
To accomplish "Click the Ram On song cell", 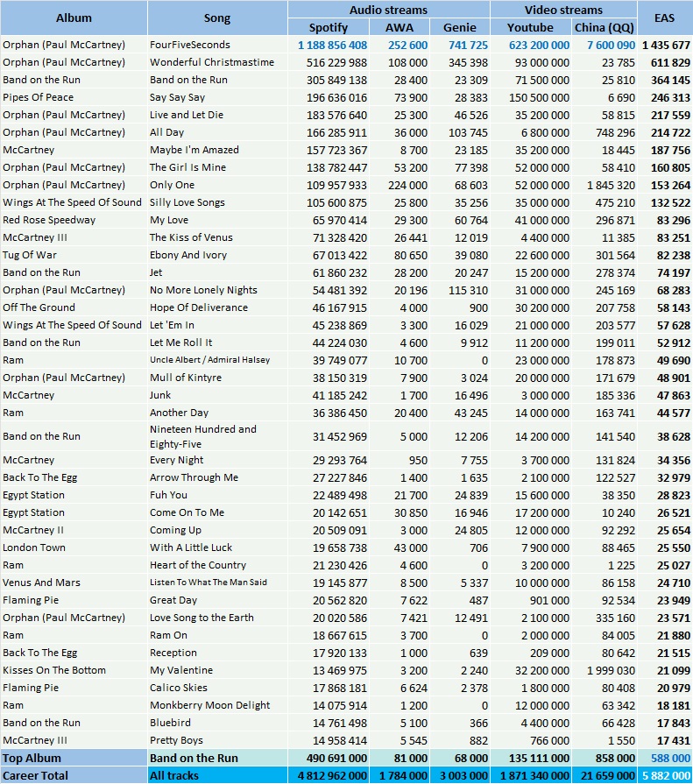I will click(217, 634).
